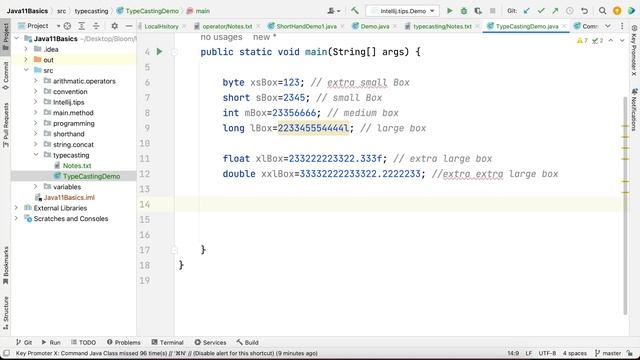Collapse the Java11Basics root node
This screenshot has width=640, height=360.
(x=16, y=38)
